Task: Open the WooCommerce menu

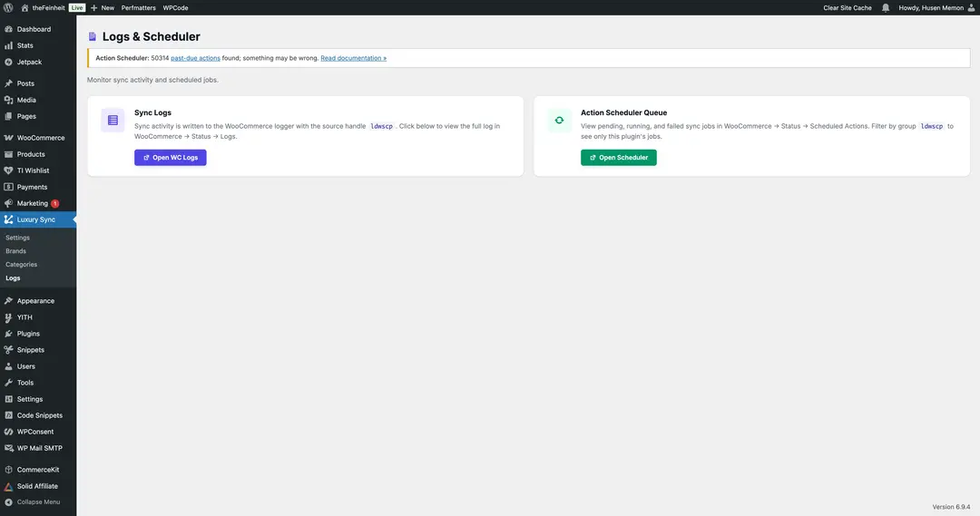Action: click(x=40, y=138)
